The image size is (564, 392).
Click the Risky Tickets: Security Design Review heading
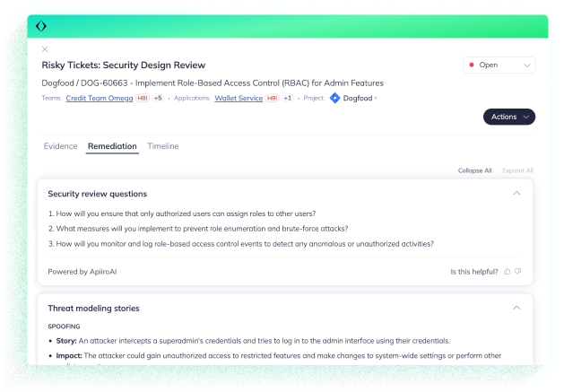tap(124, 65)
